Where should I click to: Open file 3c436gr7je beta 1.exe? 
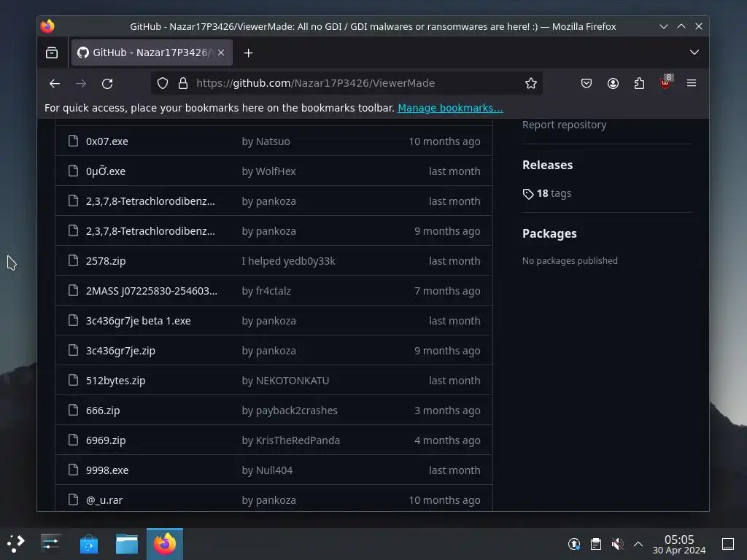pos(138,321)
